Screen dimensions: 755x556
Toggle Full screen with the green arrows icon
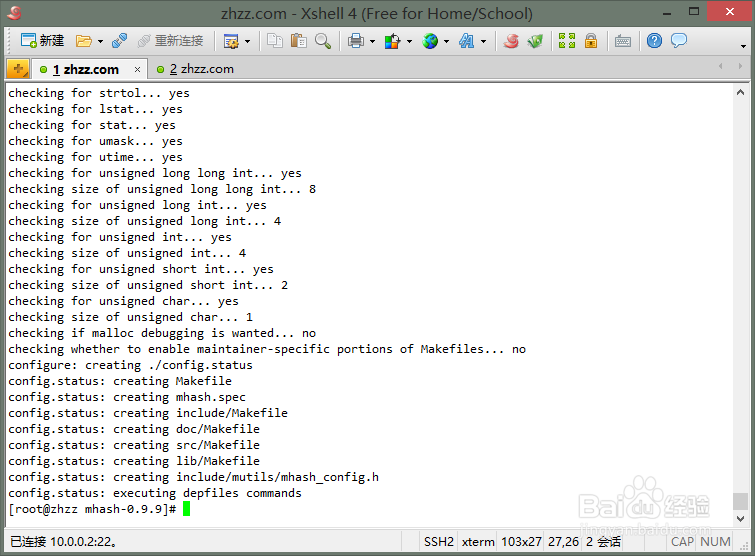click(567, 41)
